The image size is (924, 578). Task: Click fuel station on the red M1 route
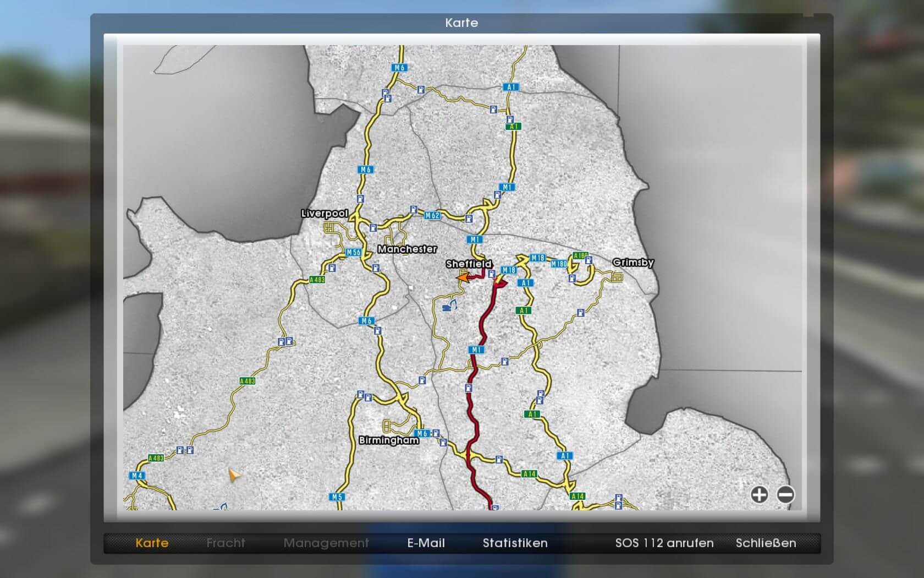[469, 388]
